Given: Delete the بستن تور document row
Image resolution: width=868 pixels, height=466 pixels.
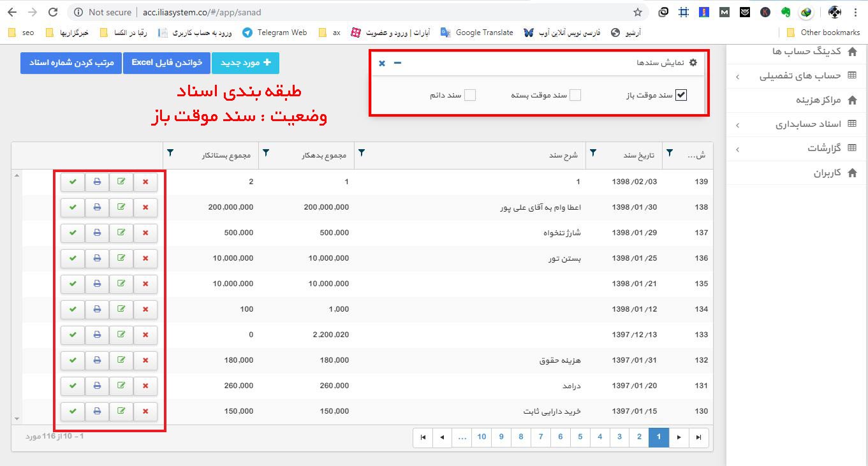Looking at the screenshot, I should pyautogui.click(x=145, y=258).
